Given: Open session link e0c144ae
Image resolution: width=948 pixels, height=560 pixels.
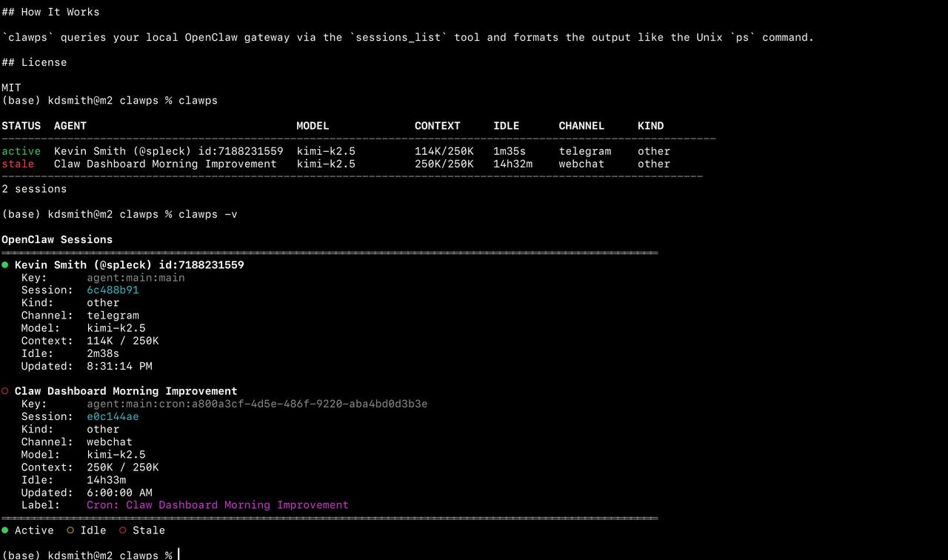Looking at the screenshot, I should point(113,416).
